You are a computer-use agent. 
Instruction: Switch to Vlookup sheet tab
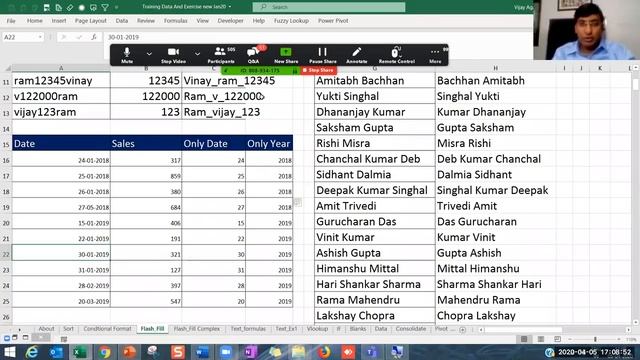317,329
